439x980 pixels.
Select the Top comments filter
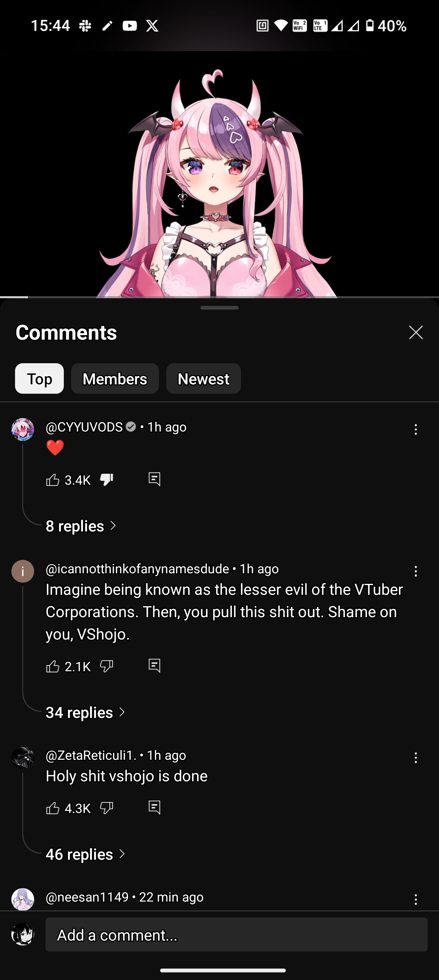pos(39,379)
